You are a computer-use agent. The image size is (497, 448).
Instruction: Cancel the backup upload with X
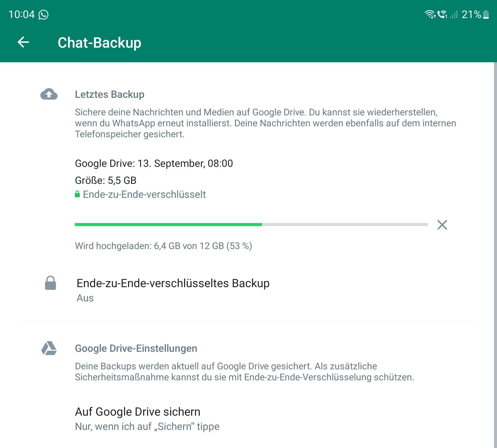tap(442, 225)
